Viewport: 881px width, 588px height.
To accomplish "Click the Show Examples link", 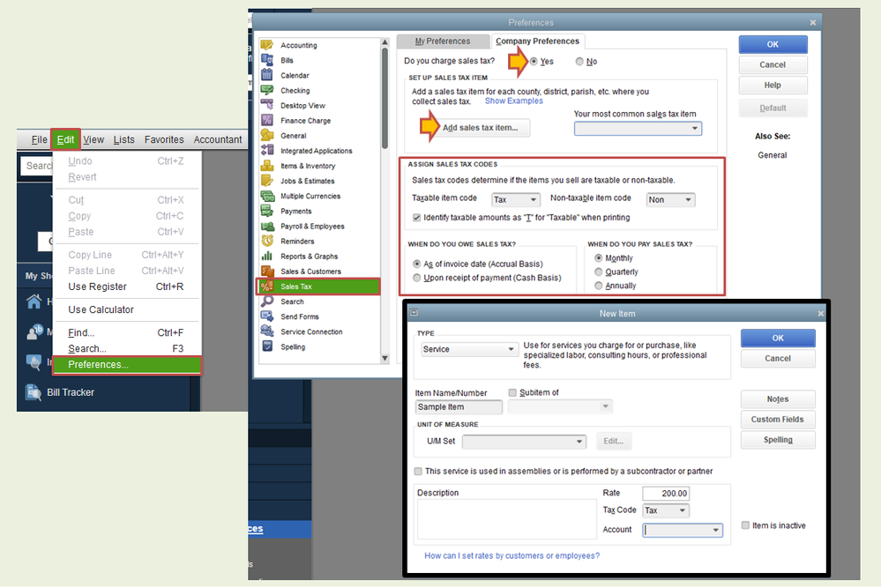I will tap(513, 101).
